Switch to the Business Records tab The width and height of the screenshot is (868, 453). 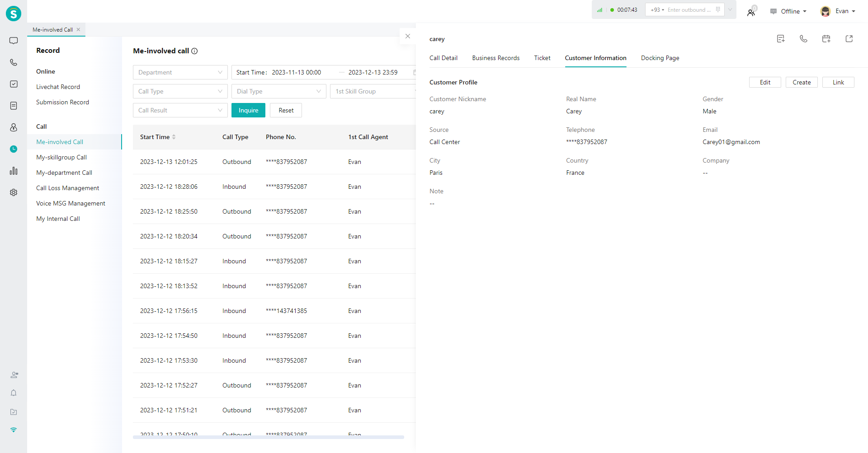495,58
